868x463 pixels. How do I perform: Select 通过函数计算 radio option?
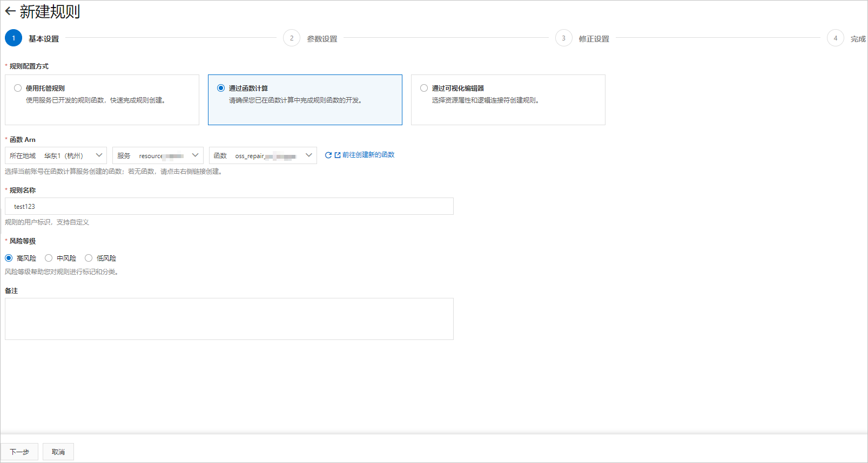(x=221, y=88)
